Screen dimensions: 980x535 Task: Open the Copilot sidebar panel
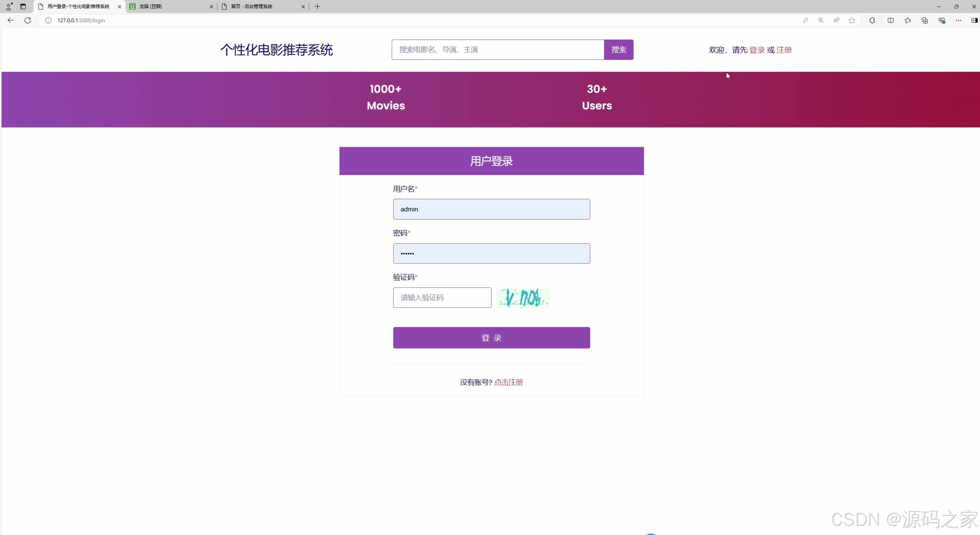974,20
